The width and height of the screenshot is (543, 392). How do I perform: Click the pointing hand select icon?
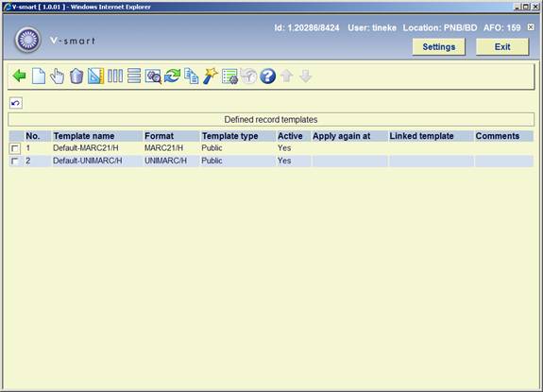click(x=58, y=76)
